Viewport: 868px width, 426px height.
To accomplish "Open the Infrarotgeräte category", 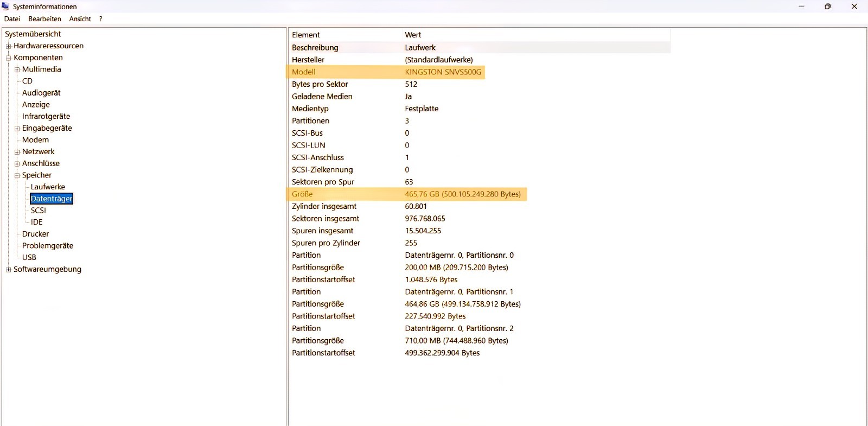I will tap(46, 117).
